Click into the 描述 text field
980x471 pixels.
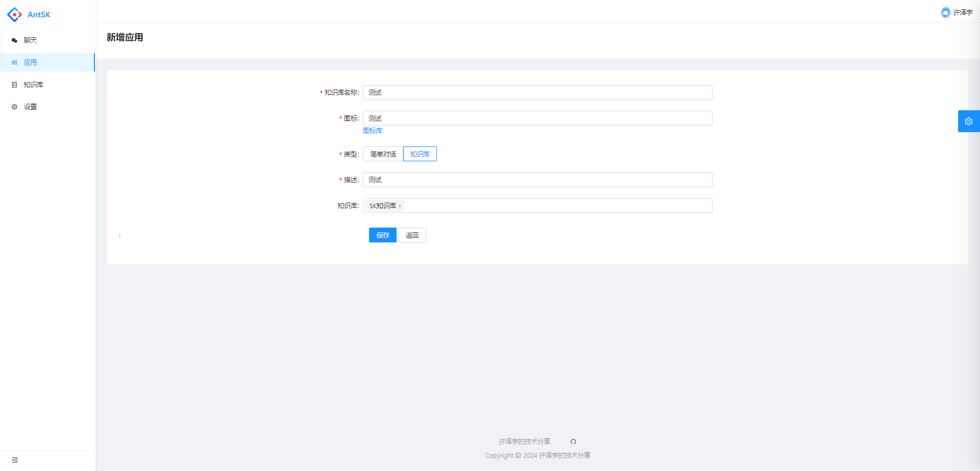[x=537, y=180]
